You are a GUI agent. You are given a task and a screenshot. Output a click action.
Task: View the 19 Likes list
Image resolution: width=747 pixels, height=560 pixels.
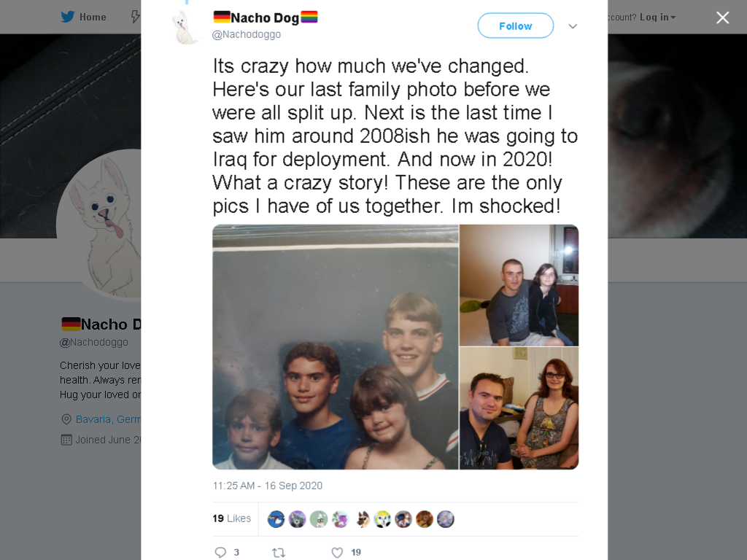[x=231, y=518]
